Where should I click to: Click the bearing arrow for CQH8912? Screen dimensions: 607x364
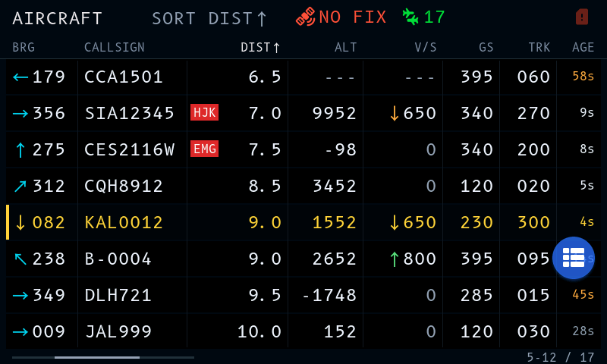point(20,187)
